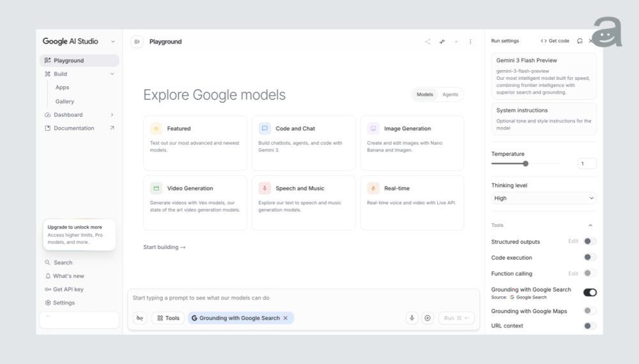Remove the Grounding with Google Search chip
Image resolution: width=639 pixels, height=364 pixels.
click(x=285, y=318)
